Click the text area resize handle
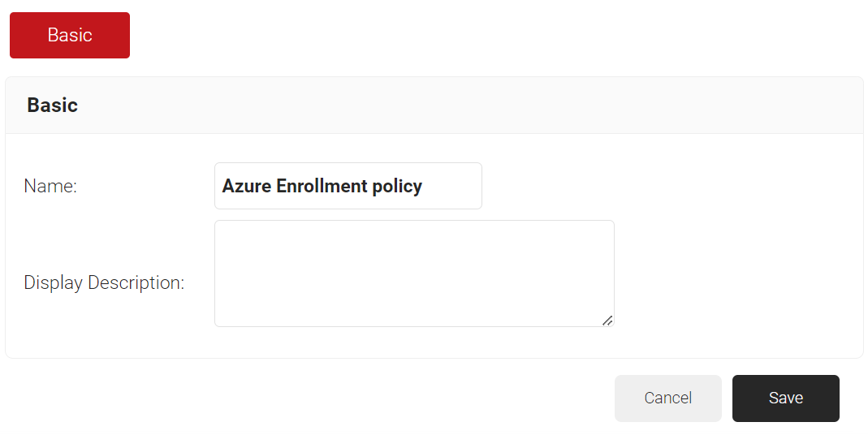 click(x=607, y=321)
